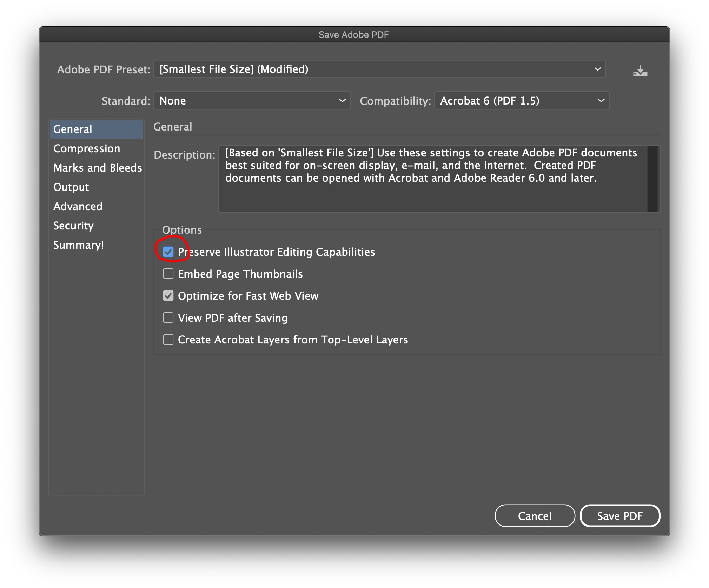Click the Description box scrollbar

pos(652,179)
